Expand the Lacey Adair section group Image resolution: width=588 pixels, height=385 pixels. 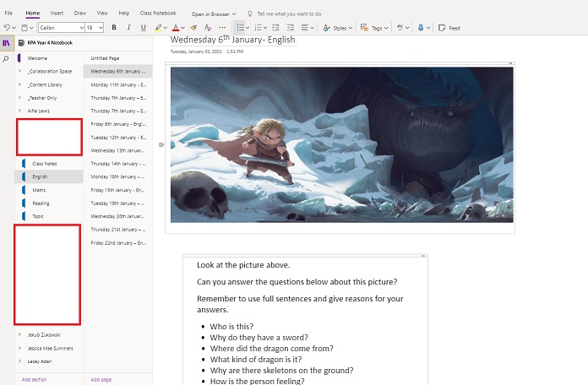[19, 361]
